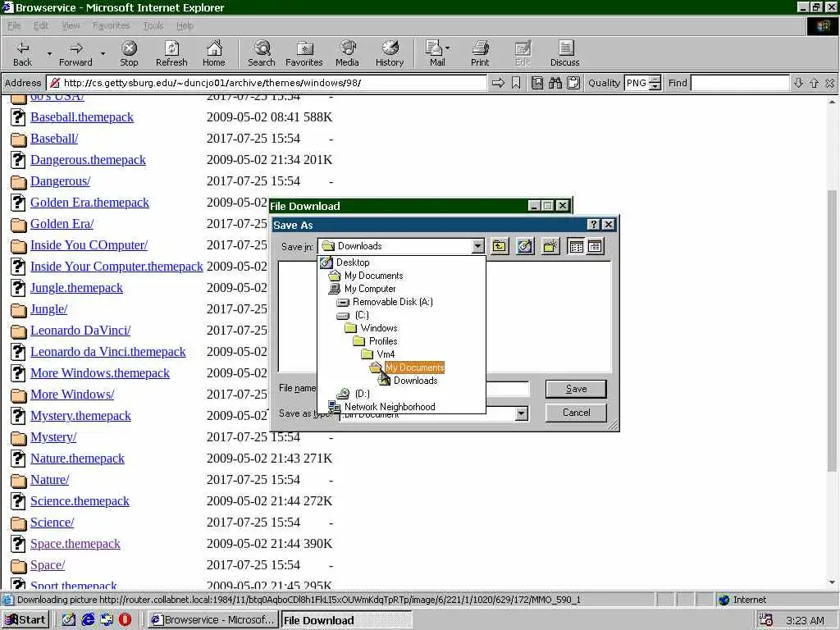Viewport: 840px width, 630px height.
Task: Open the Space.themepack link
Action: (75, 544)
